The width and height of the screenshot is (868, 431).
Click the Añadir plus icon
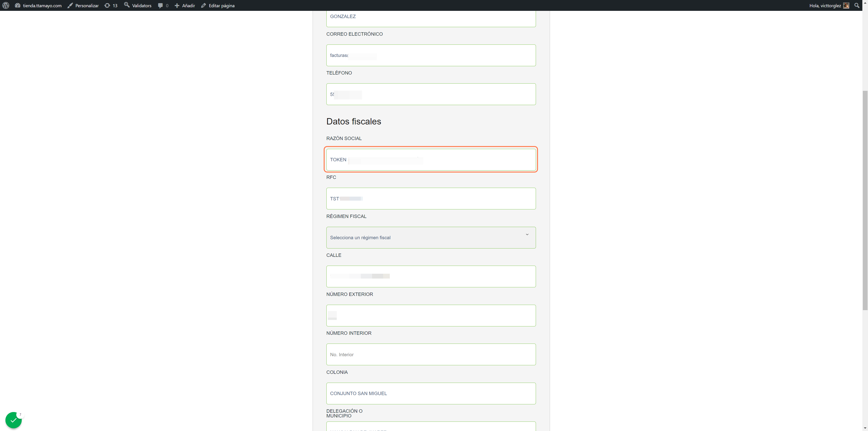coord(177,5)
